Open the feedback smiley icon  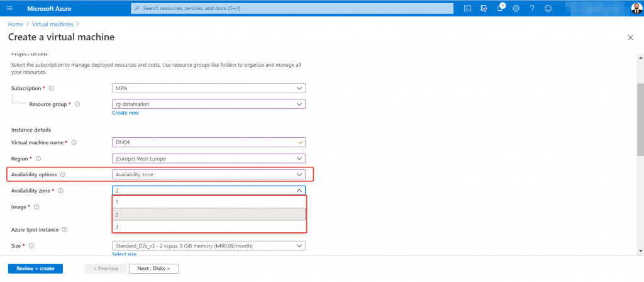[548, 8]
